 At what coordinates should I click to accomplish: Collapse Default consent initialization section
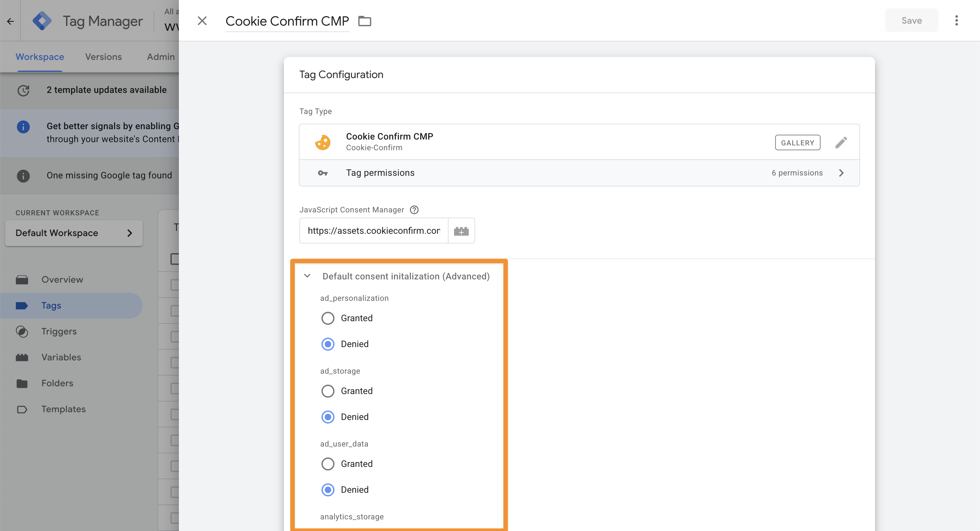308,276
